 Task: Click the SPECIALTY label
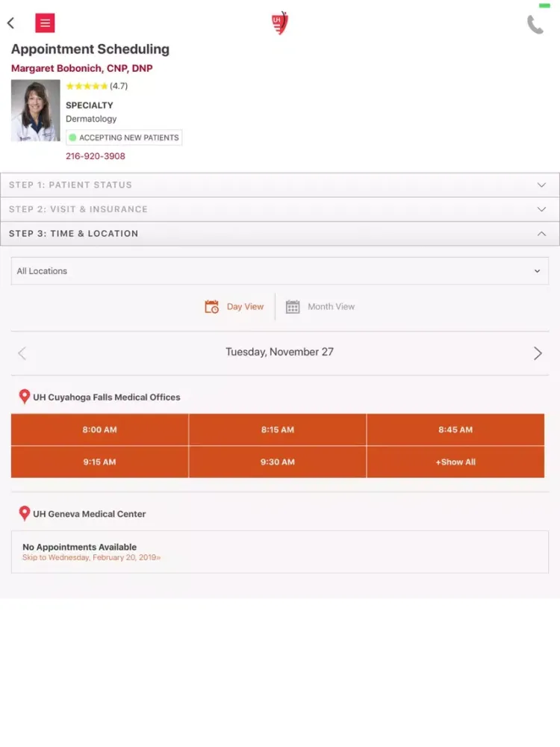(x=90, y=105)
